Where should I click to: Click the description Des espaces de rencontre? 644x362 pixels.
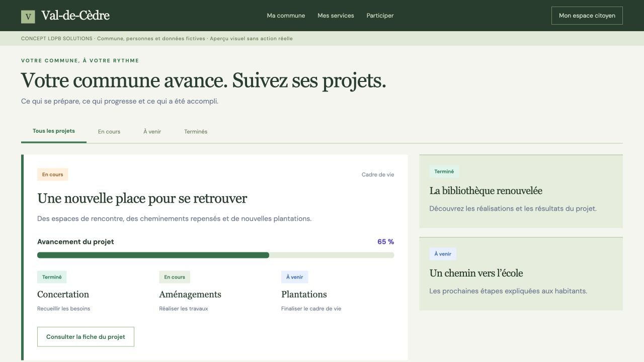[x=175, y=219]
